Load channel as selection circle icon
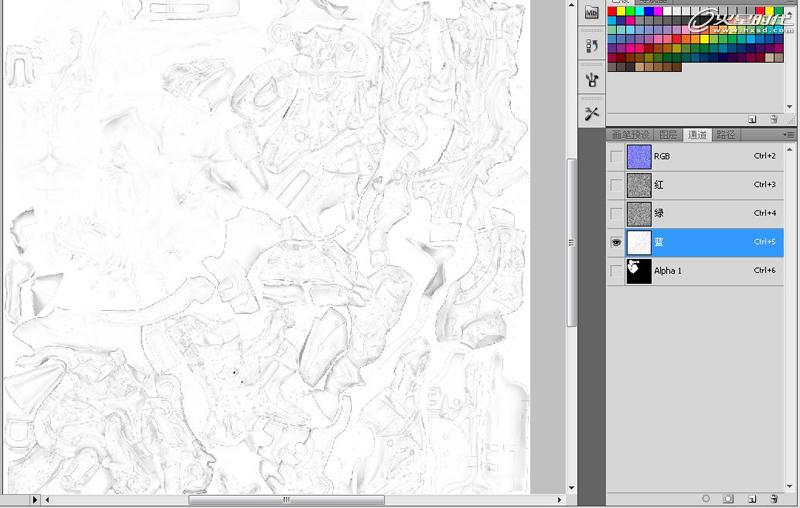The height and width of the screenshot is (508, 800). click(x=706, y=498)
